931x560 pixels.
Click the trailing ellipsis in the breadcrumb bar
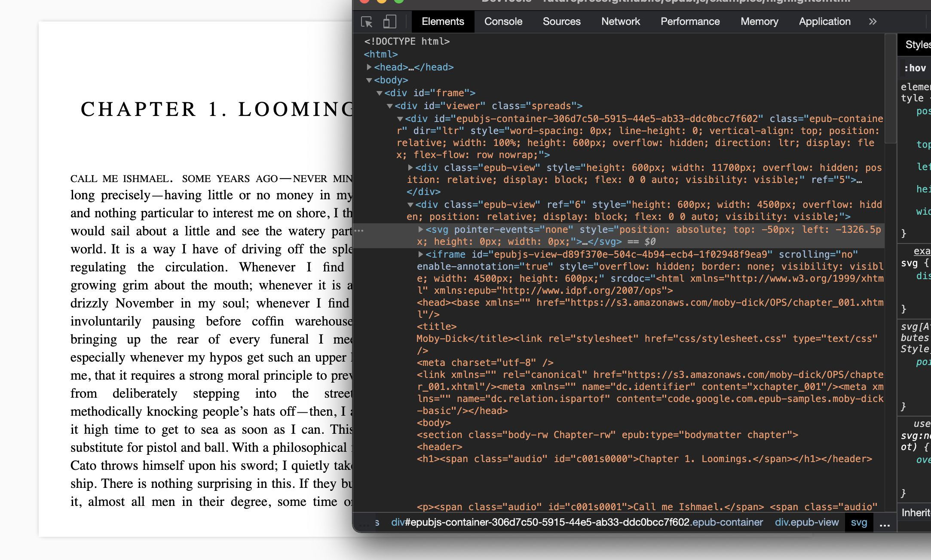[x=885, y=523]
